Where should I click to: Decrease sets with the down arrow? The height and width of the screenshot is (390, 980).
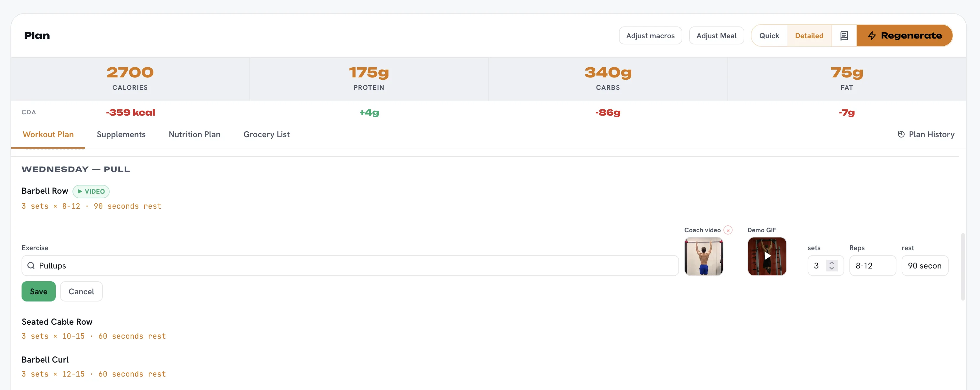point(832,268)
